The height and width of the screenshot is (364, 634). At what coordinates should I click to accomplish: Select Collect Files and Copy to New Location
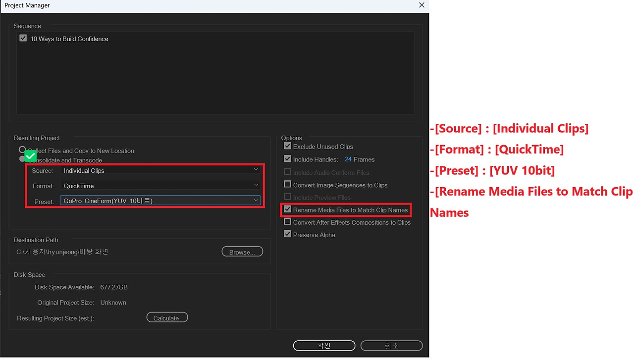click(x=22, y=150)
